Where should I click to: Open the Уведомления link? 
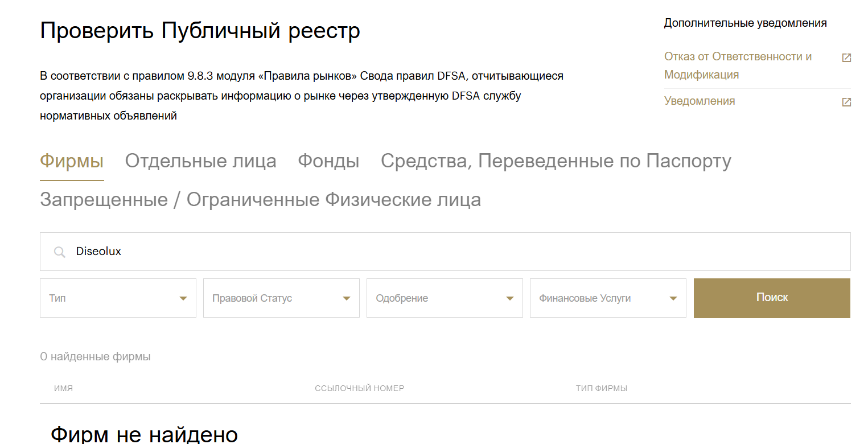point(700,101)
